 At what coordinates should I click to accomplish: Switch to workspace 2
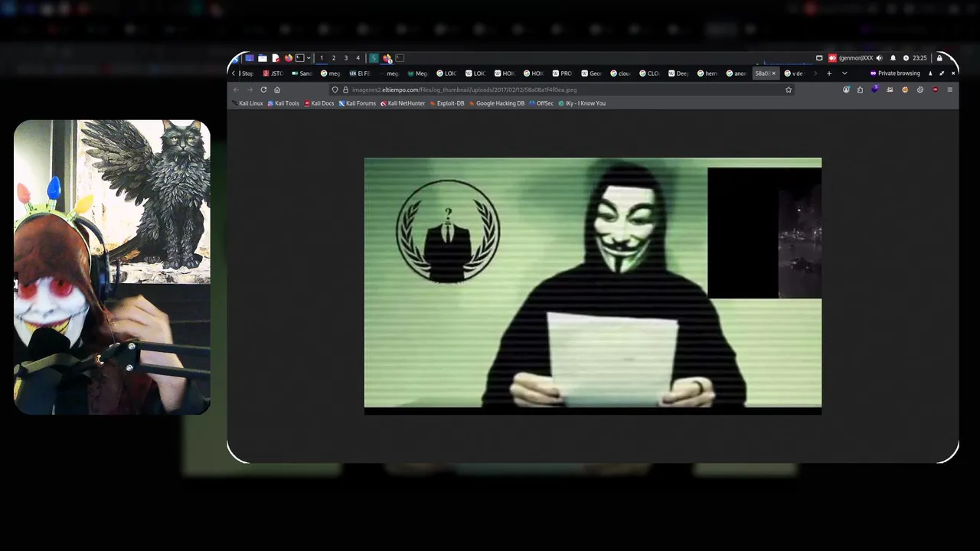334,58
